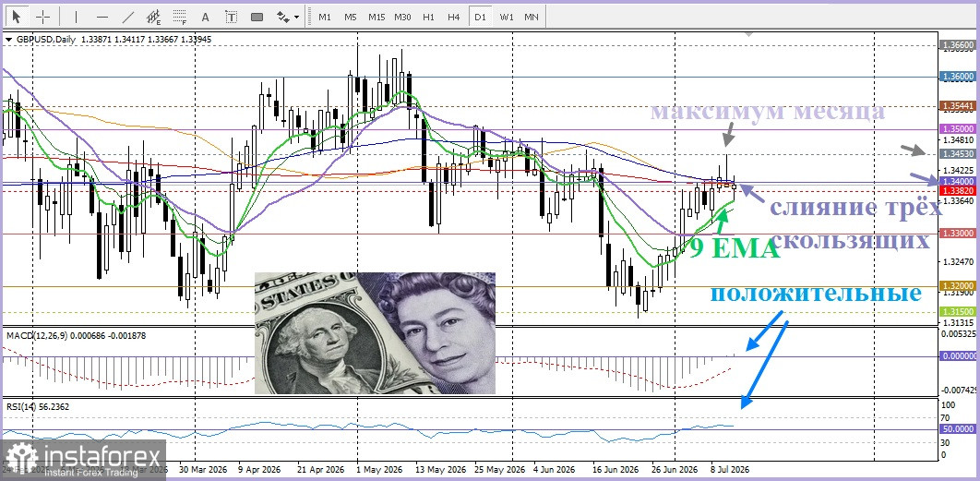Image resolution: width=980 pixels, height=481 pixels.
Task: Click the current price 1.33820 label
Action: [x=958, y=191]
